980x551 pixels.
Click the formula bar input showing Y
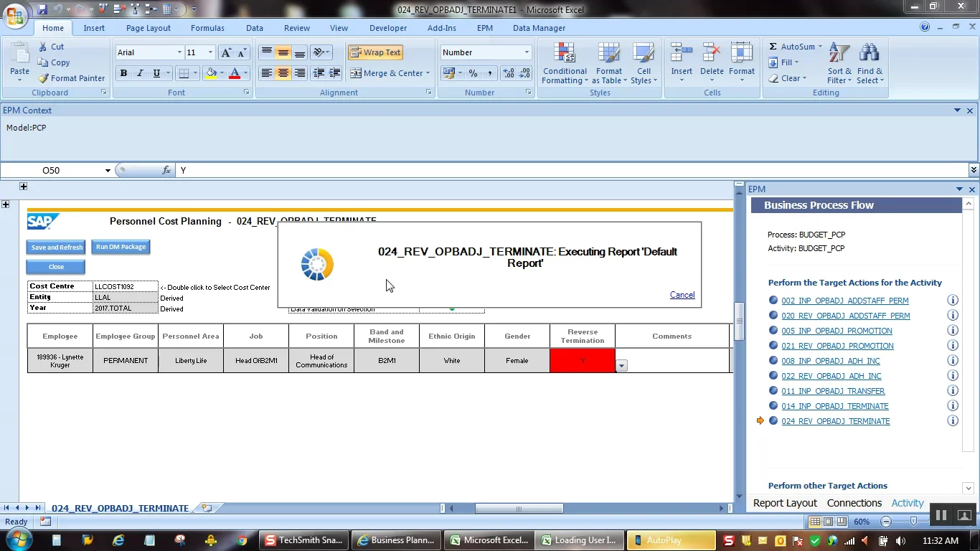coord(573,170)
